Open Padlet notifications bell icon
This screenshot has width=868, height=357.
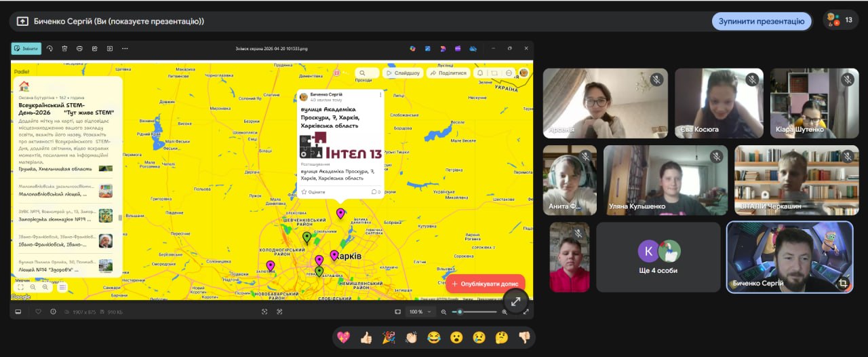click(480, 73)
